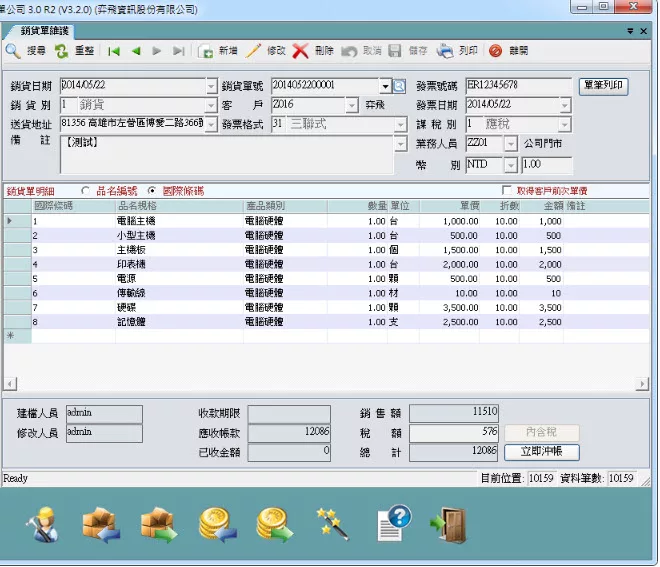Open the 銷貨日期 date dropdown
This screenshot has width=660, height=567.
click(x=211, y=86)
